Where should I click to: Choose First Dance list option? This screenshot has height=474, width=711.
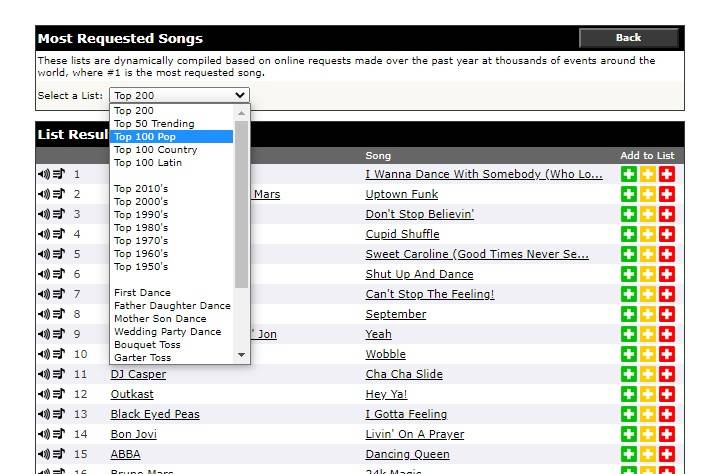(171, 293)
